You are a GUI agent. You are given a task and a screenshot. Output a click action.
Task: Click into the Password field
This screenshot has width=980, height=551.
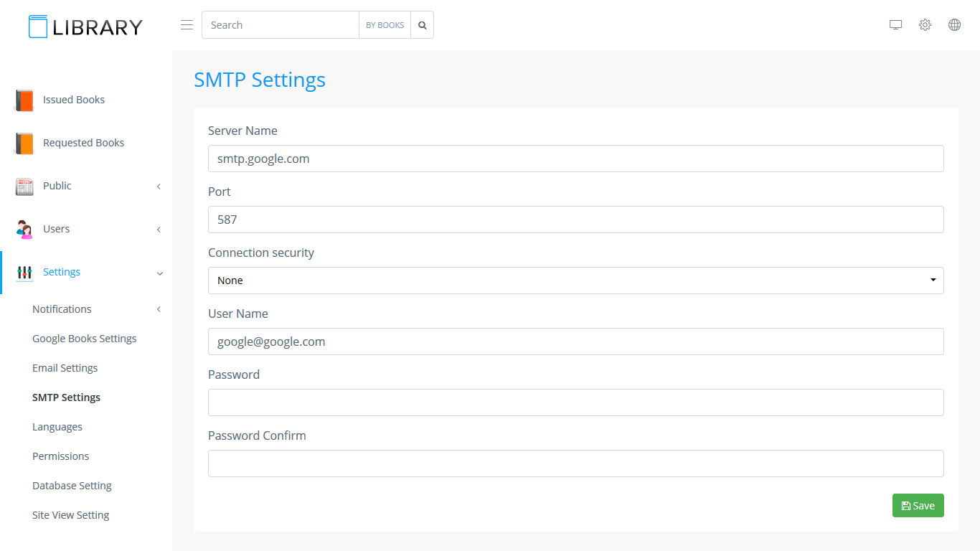click(x=575, y=402)
